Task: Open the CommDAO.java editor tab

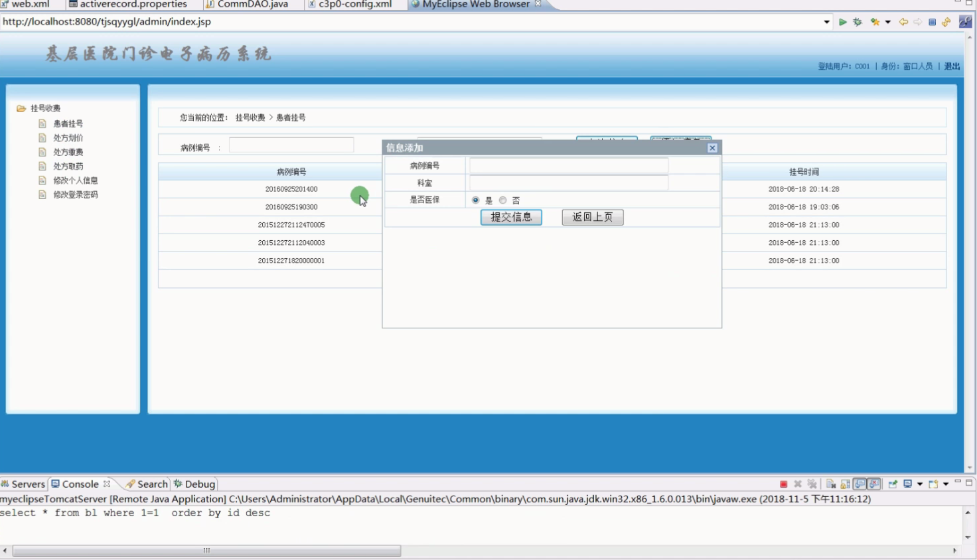Action: pos(247,5)
